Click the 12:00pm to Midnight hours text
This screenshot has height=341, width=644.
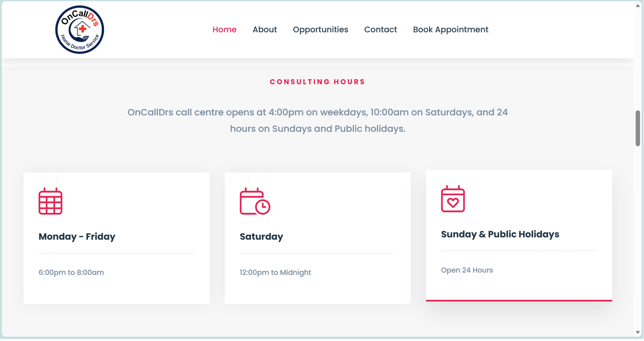pos(275,273)
